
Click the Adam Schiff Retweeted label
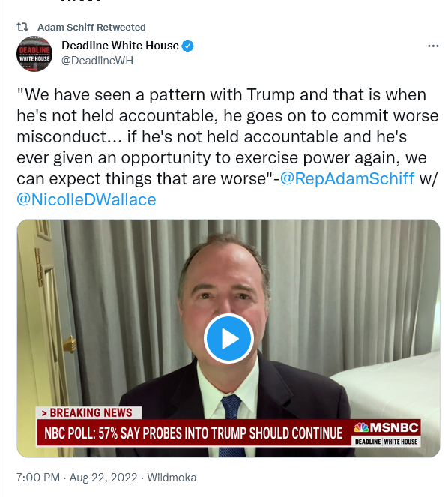tap(91, 28)
